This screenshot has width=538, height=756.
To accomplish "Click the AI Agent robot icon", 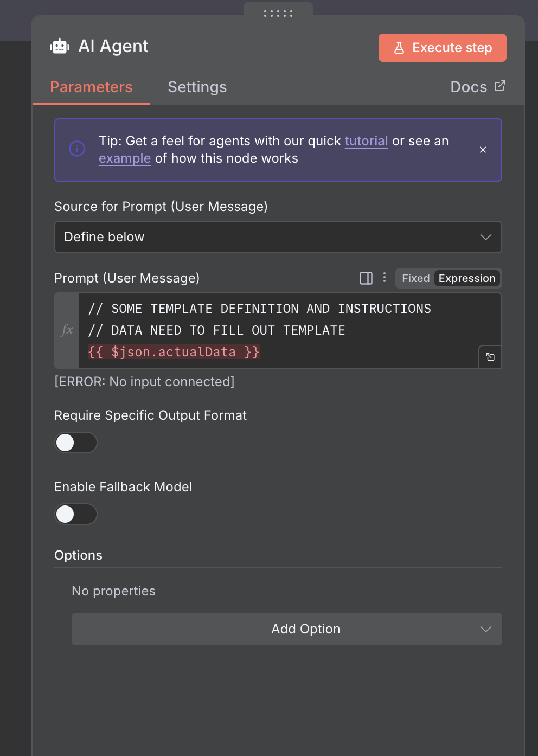I will (60, 47).
